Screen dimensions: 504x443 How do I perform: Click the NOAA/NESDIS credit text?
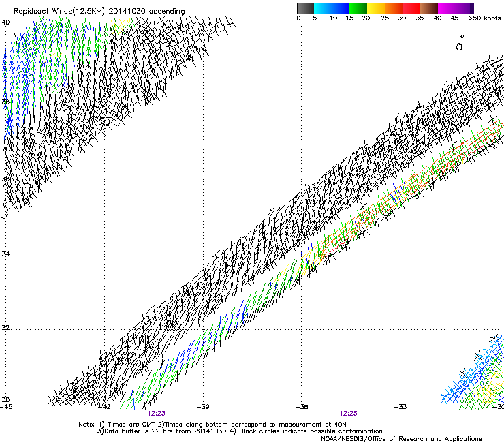coord(401,439)
